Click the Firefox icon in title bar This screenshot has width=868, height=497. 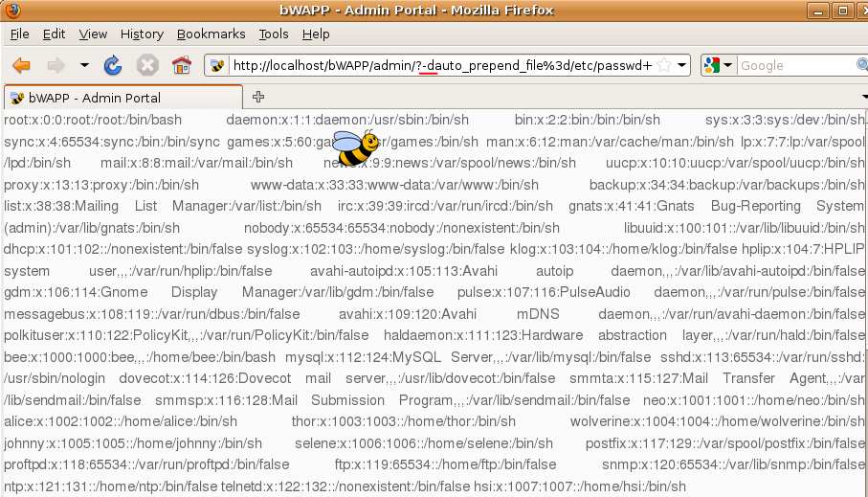point(12,10)
